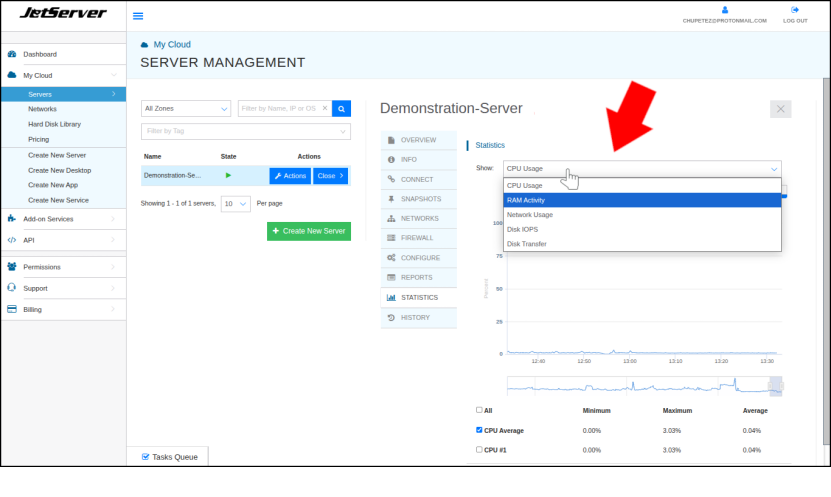The image size is (831, 497).
Task: Expand the per page count dropdown
Action: (236, 203)
